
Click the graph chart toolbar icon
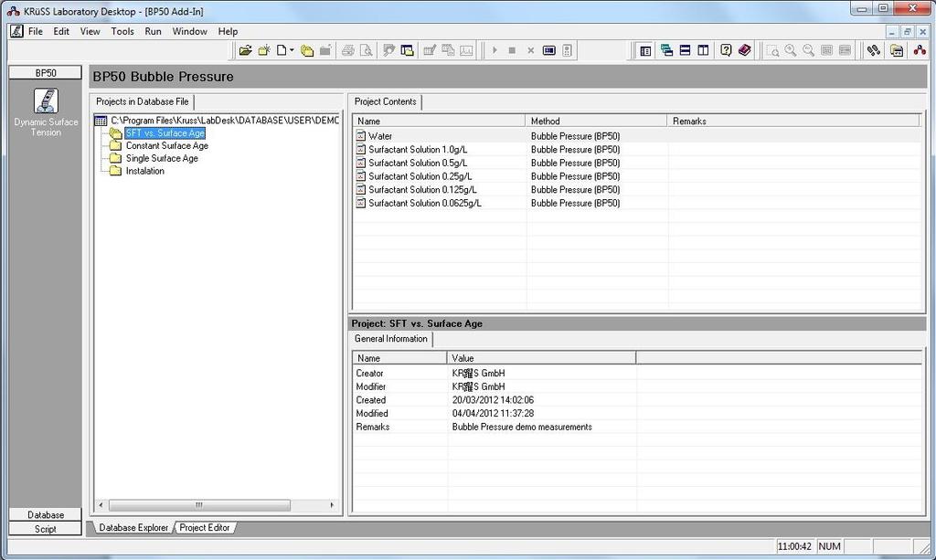[466, 50]
